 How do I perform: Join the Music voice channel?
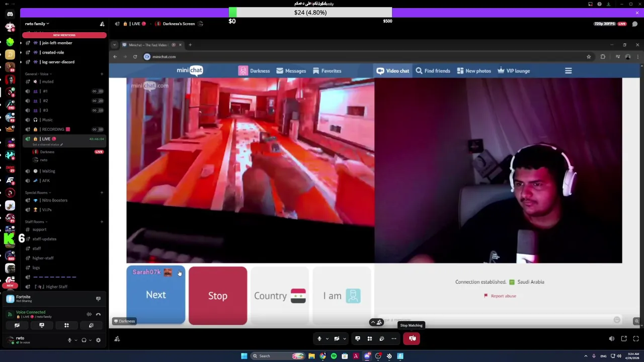64,120
